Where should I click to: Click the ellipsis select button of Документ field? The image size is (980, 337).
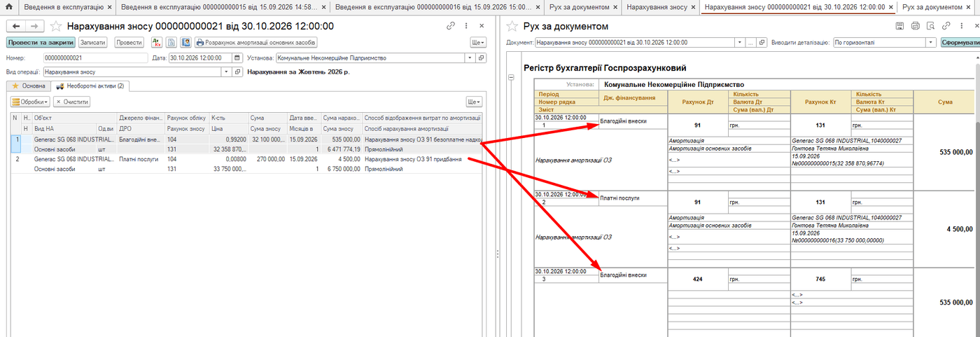click(751, 42)
